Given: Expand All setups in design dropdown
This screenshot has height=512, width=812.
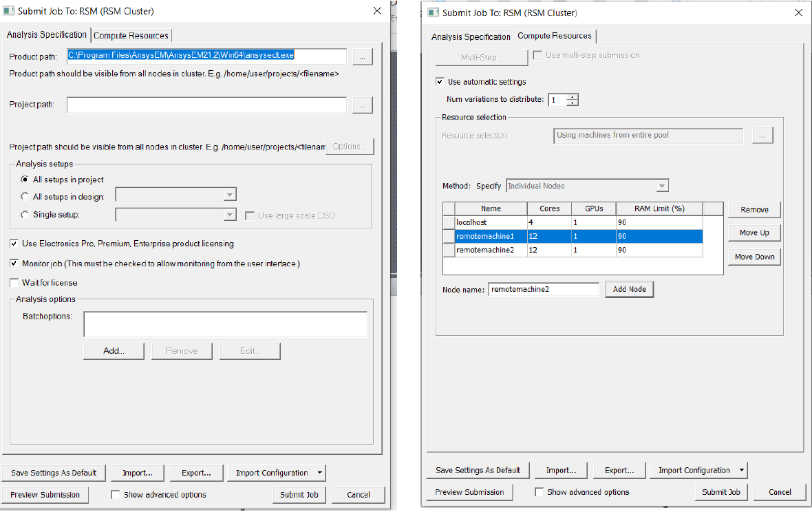Looking at the screenshot, I should [230, 197].
